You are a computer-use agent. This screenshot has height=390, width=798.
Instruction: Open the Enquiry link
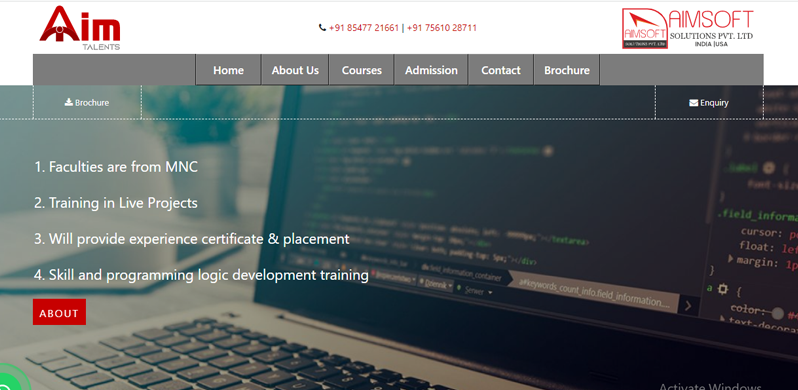click(x=709, y=103)
